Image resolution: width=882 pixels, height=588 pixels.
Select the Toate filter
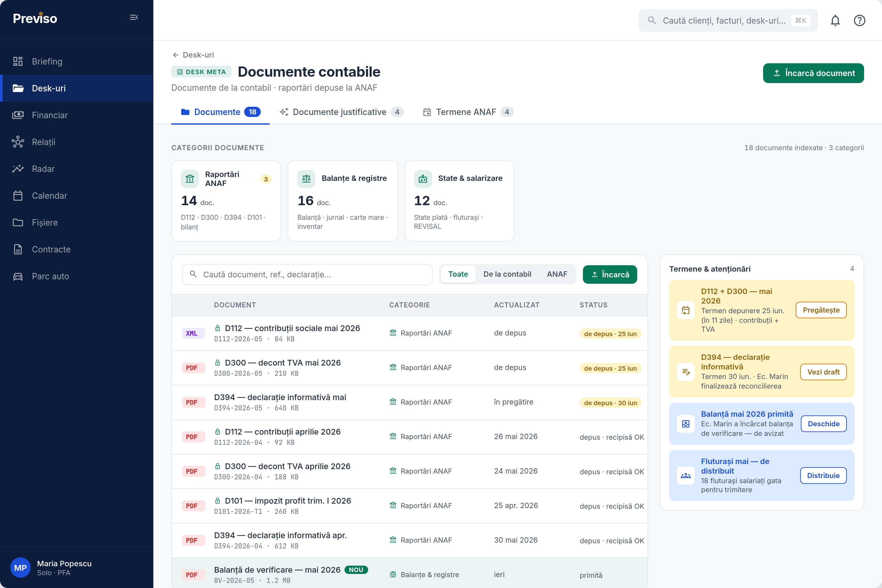(458, 274)
